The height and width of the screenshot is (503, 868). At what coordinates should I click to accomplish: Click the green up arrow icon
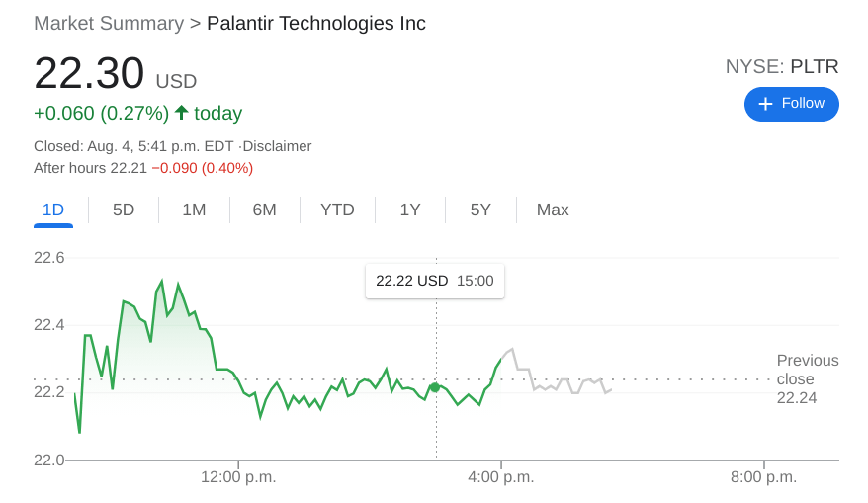coord(181,113)
